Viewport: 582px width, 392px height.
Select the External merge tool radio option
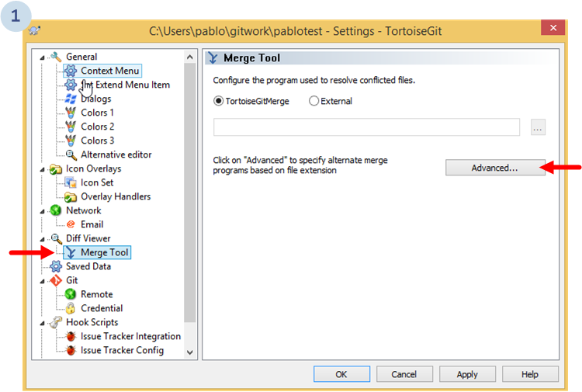click(314, 101)
